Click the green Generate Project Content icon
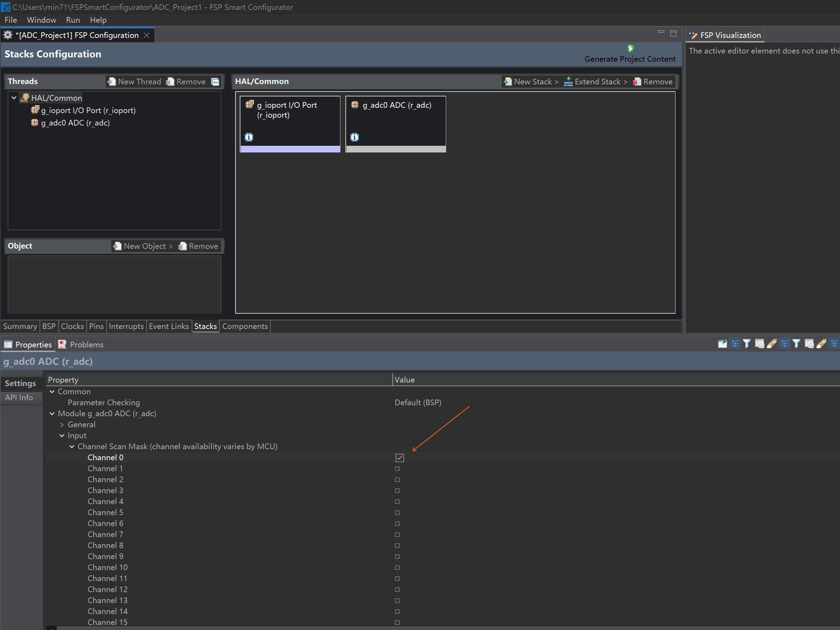The width and height of the screenshot is (840, 630). (630, 49)
